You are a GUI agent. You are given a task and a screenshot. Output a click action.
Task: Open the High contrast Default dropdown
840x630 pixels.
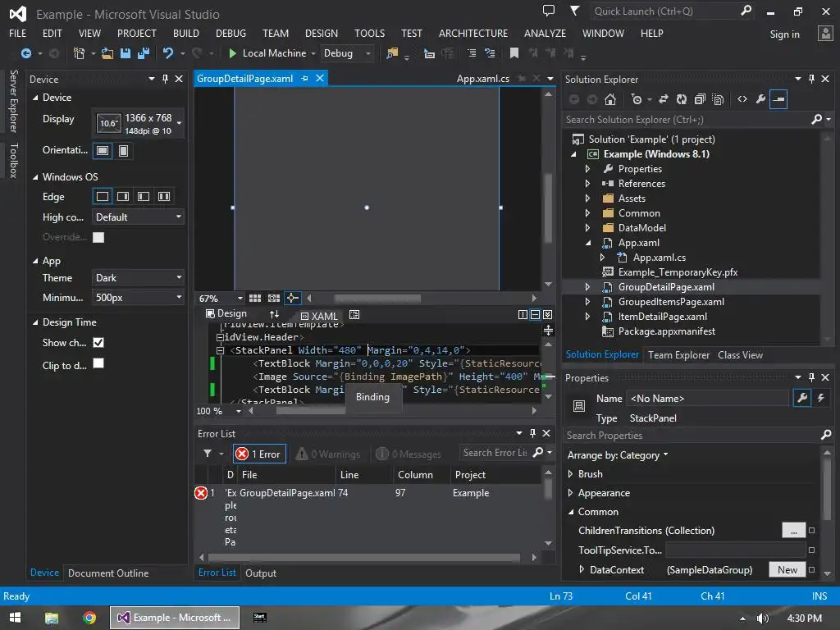coord(138,217)
